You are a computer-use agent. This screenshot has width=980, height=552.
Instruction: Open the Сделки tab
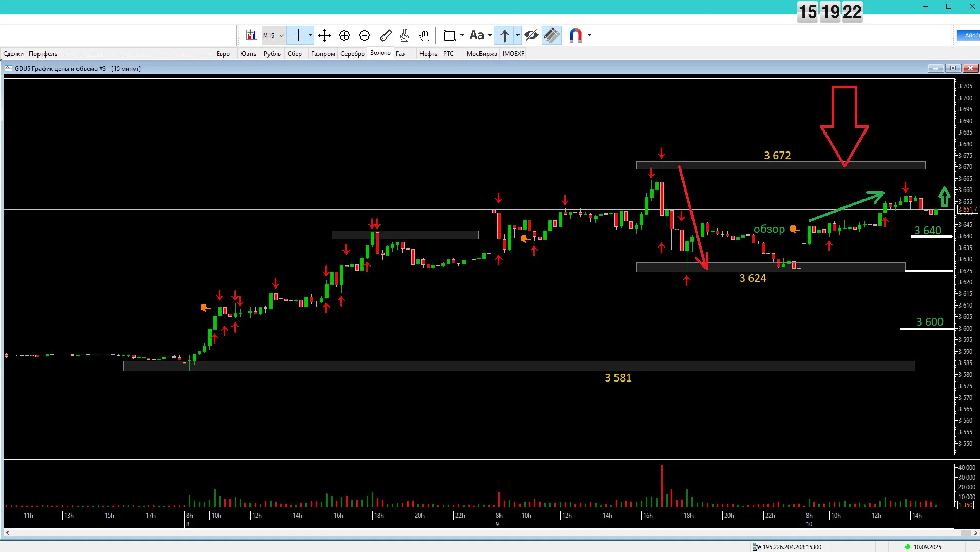click(13, 54)
